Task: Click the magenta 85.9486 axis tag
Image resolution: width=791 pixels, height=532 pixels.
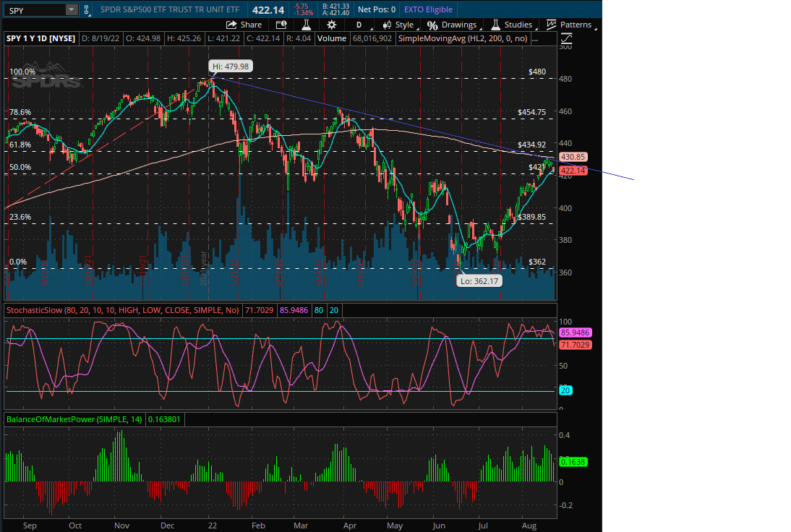Action: point(576,332)
